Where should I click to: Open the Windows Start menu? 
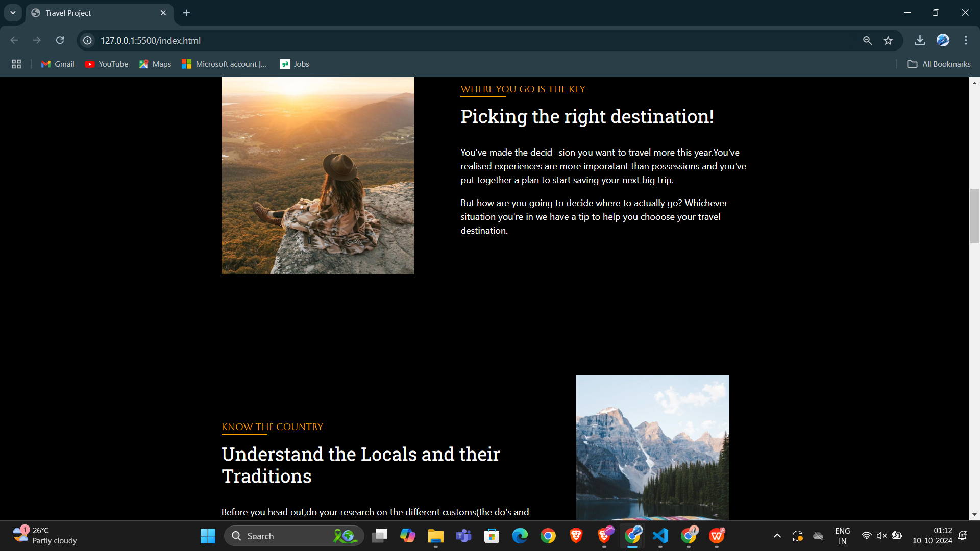coord(208,536)
